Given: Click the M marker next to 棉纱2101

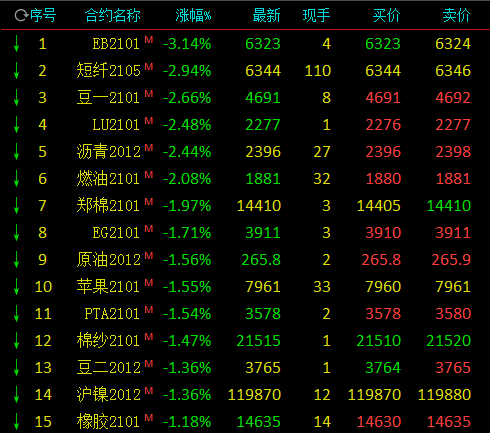Looking at the screenshot, I should (149, 337).
